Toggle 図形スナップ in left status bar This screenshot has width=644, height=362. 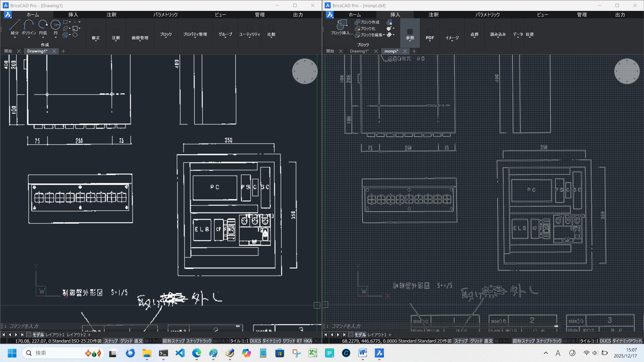(x=174, y=341)
